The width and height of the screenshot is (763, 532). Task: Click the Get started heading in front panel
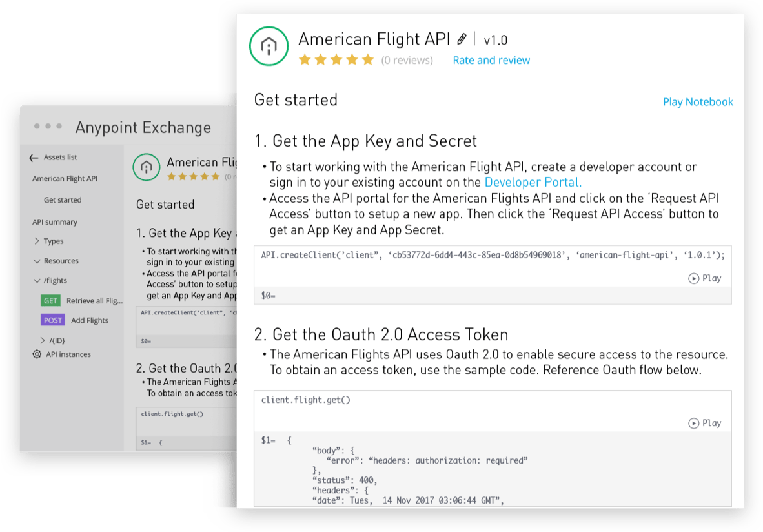pyautogui.click(x=296, y=100)
